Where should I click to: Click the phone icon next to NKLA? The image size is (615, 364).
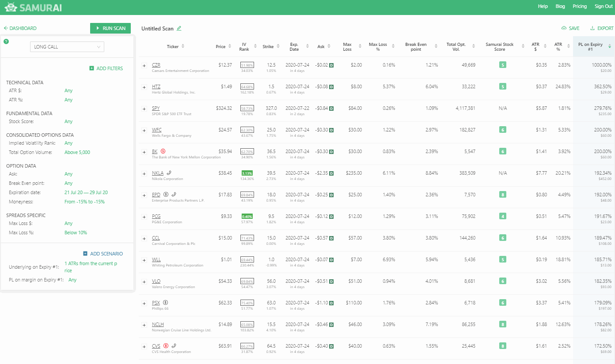169,173
